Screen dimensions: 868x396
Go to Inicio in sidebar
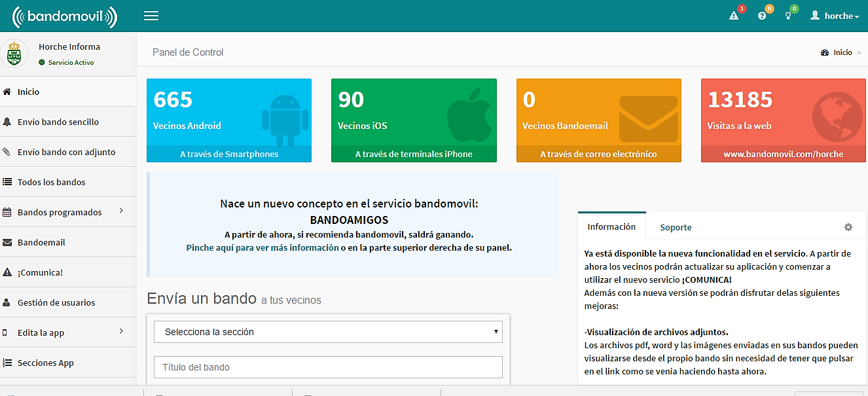[x=68, y=92]
